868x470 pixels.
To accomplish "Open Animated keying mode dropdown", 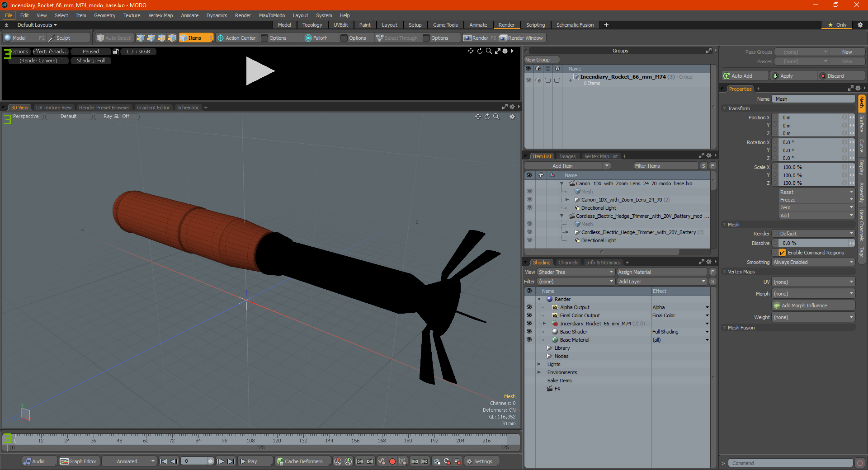I will (x=129, y=461).
